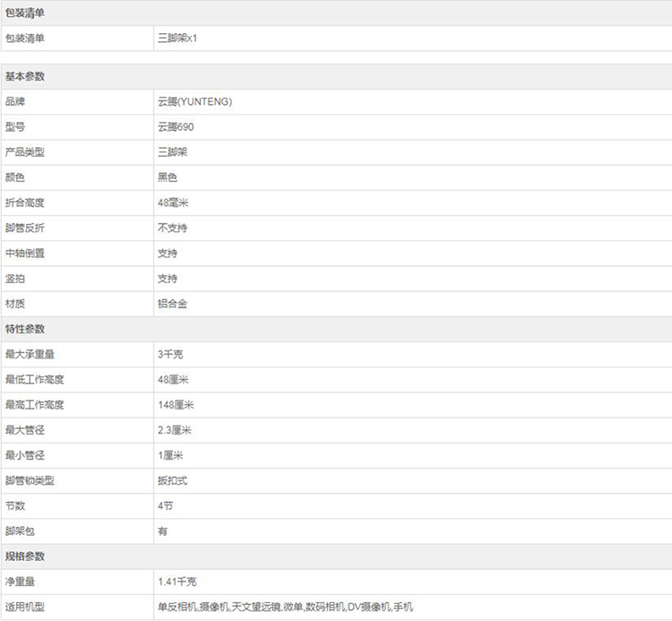The width and height of the screenshot is (672, 621).
Task: Click the 型号 row label
Action: (15, 127)
